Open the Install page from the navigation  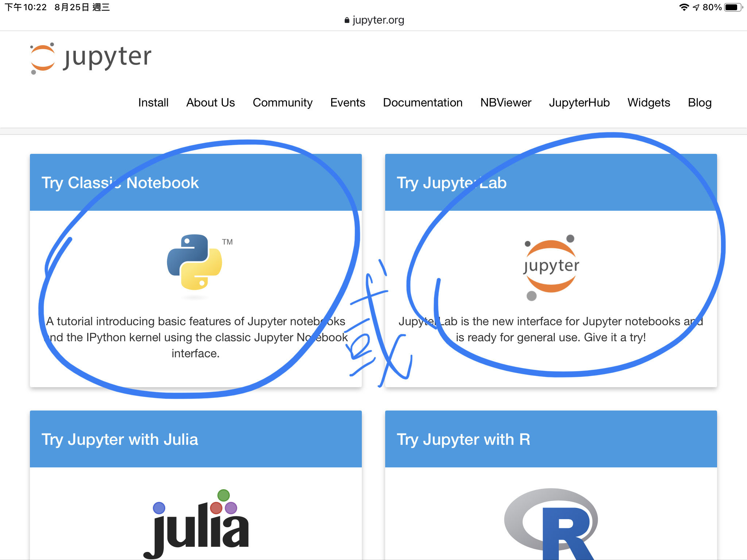tap(153, 103)
